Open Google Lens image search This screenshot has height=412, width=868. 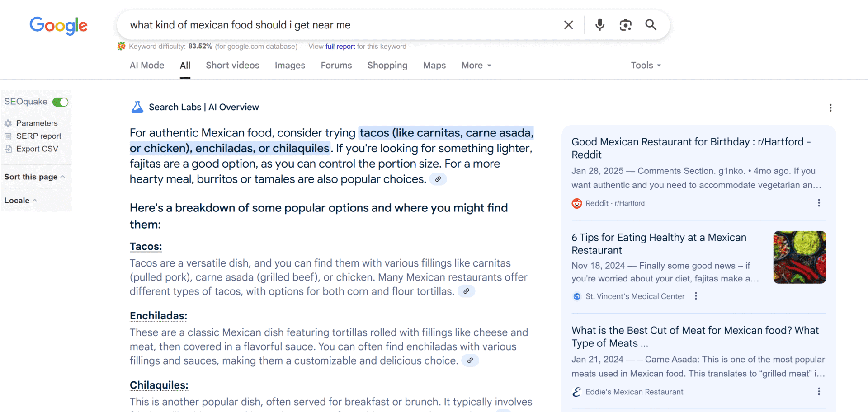point(626,25)
